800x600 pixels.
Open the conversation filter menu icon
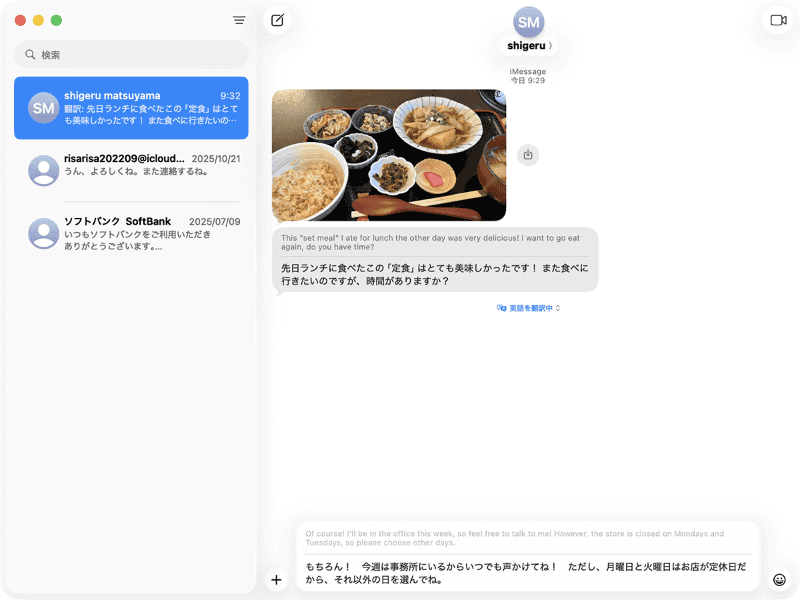click(238, 19)
